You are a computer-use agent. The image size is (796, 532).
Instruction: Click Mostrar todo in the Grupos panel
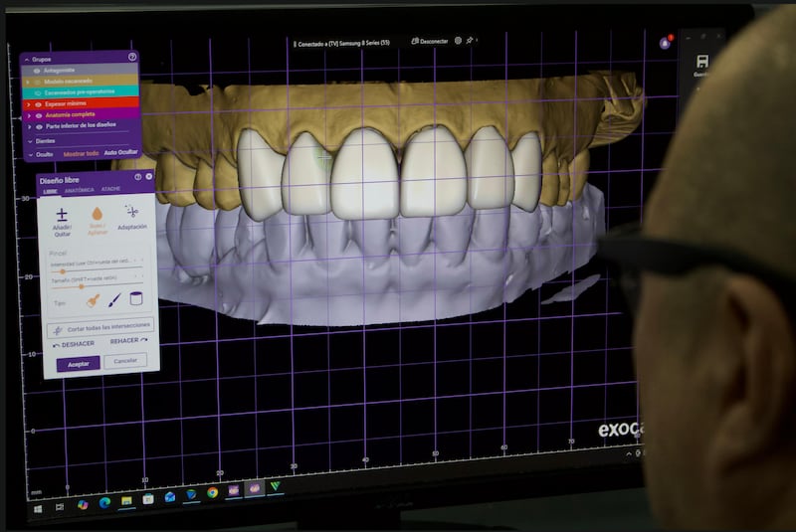(81, 154)
